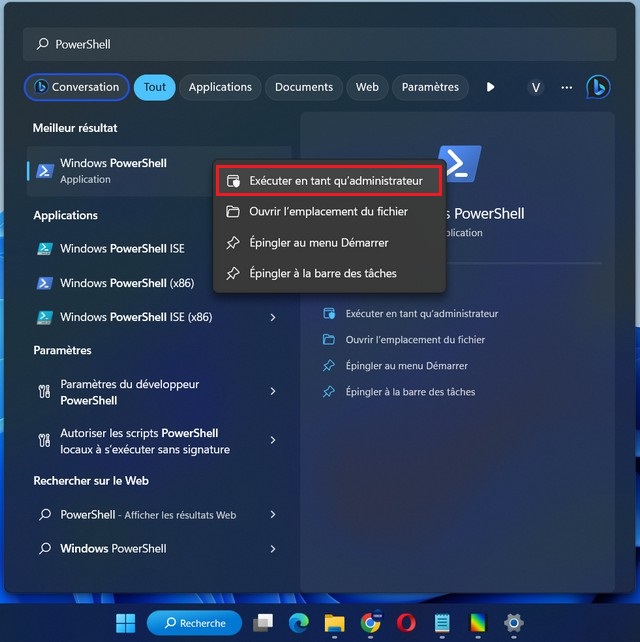Viewport: 640px width, 642px height.
Task: Click the Windows PowerShell ISE app icon
Action: pyautogui.click(x=44, y=249)
